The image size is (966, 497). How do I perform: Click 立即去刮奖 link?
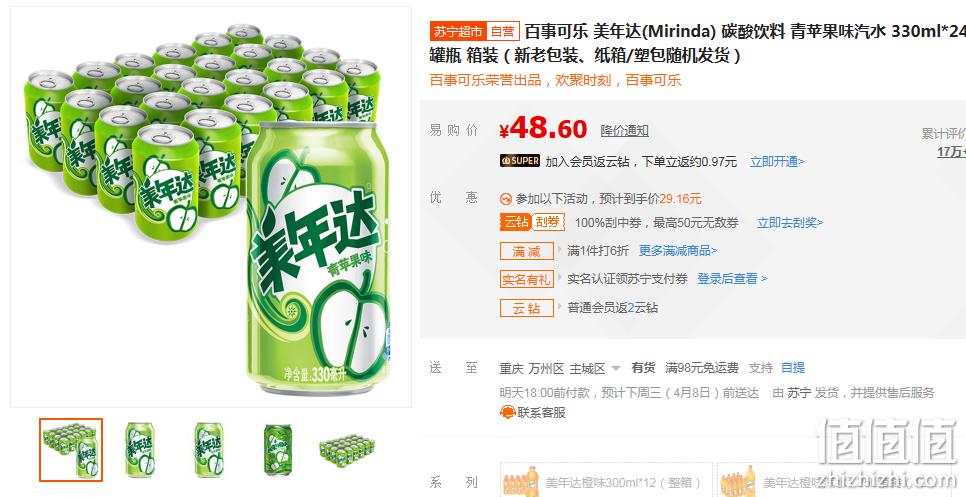(x=790, y=223)
